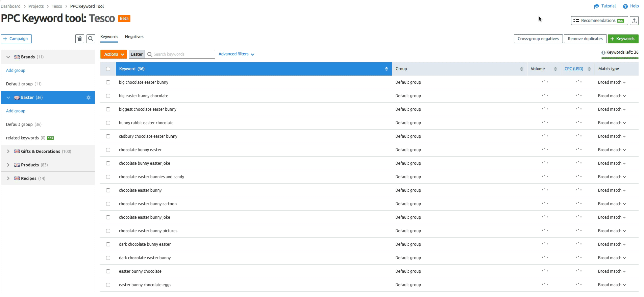Screen dimensions: 644x297
Task: Click CPC (USD) column header link
Action: coord(574,69)
